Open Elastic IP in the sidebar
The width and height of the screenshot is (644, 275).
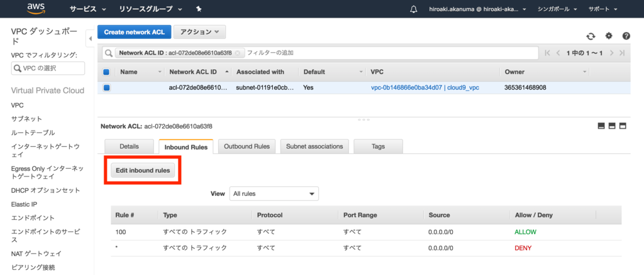point(24,204)
